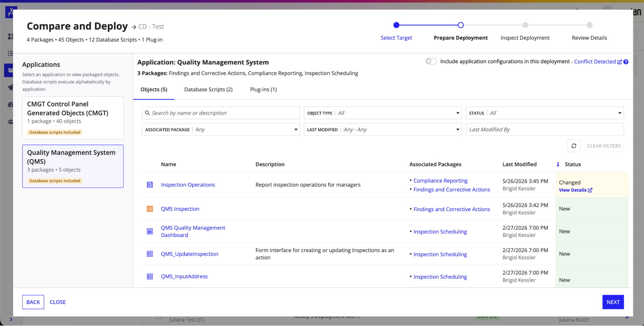
Task: Open the Associated Package dropdown
Action: click(221, 129)
